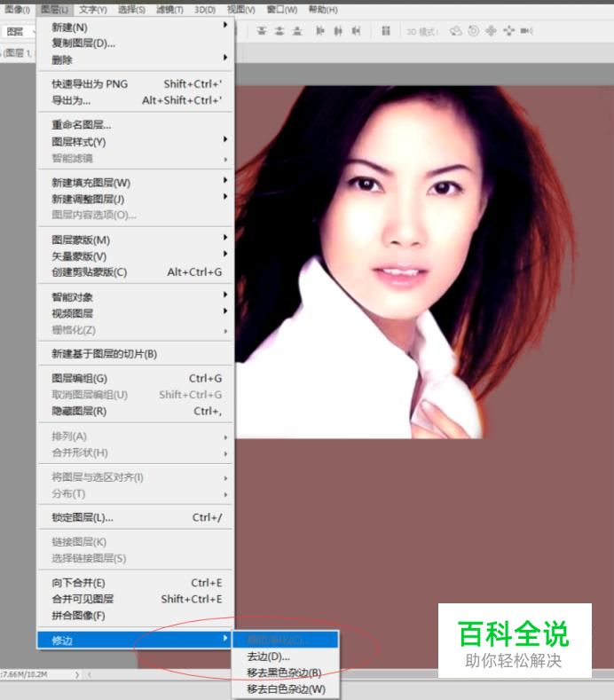Expand the 矢量蒙版(V) submenu

point(135,256)
